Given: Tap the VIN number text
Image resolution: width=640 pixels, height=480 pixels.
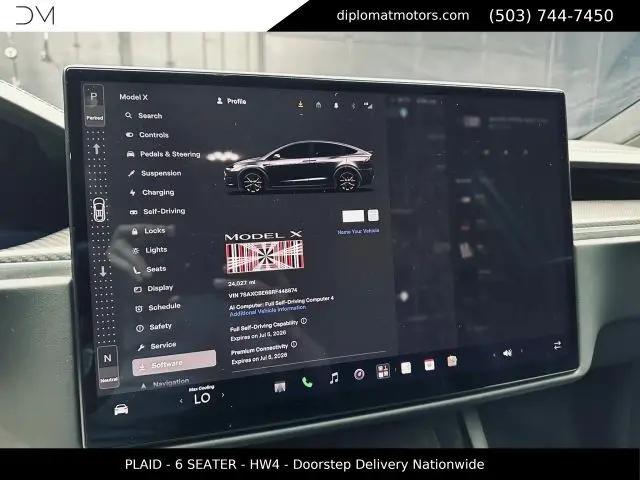Looking at the screenshot, I should click(263, 293).
